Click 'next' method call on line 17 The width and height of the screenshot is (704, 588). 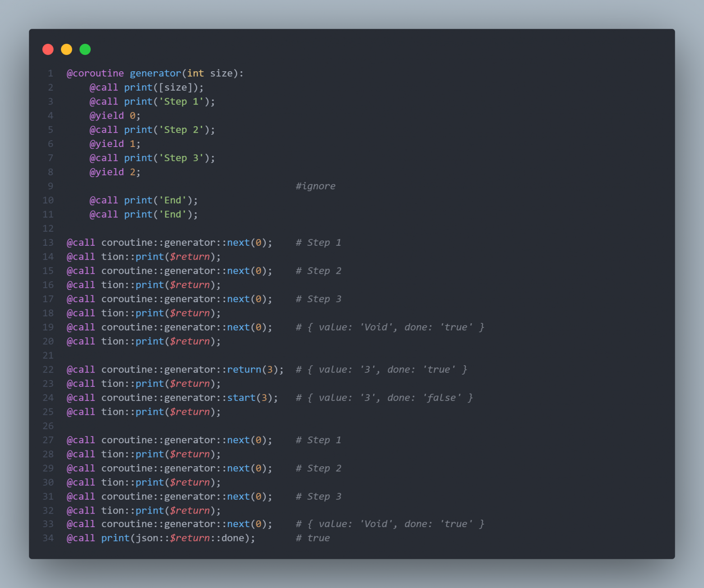click(238, 299)
